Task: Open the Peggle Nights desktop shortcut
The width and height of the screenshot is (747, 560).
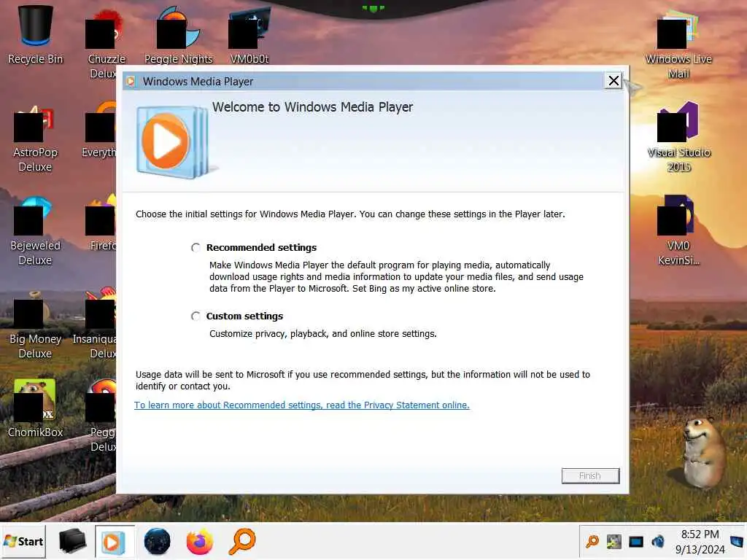Action: 178,36
